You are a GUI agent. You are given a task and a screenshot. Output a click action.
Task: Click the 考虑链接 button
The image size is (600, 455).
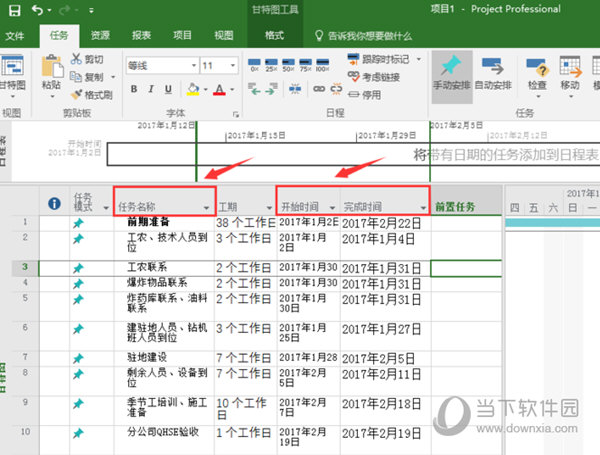(379, 77)
